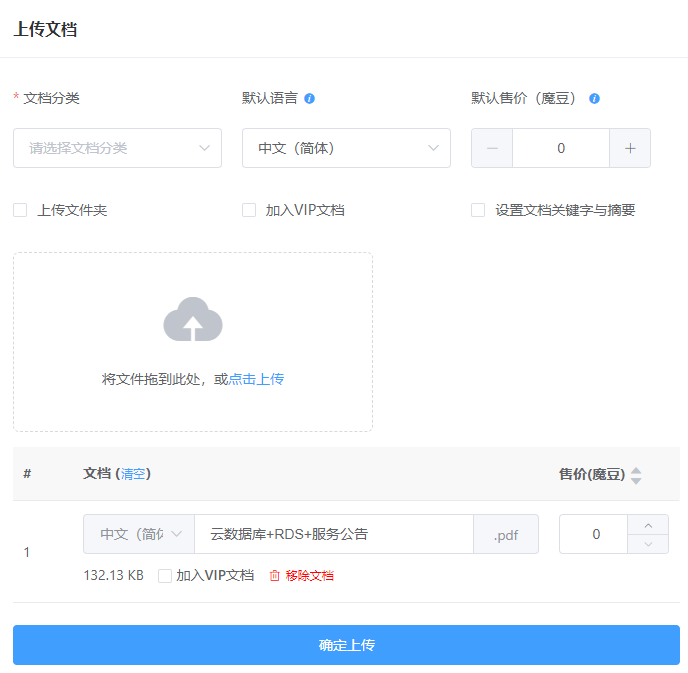This screenshot has height=673, width=688.
Task: Decrease default price with minus button
Action: click(492, 148)
